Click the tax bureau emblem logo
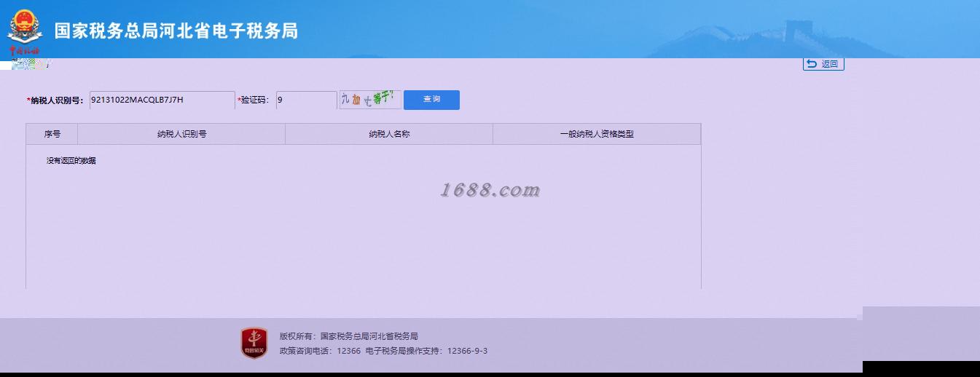The height and width of the screenshot is (377, 980). (26, 31)
